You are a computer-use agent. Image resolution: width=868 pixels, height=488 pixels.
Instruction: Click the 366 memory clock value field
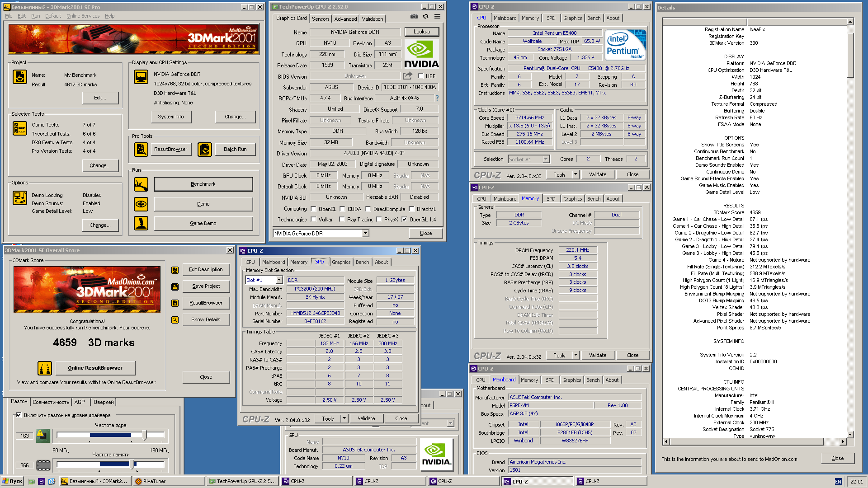(25, 465)
